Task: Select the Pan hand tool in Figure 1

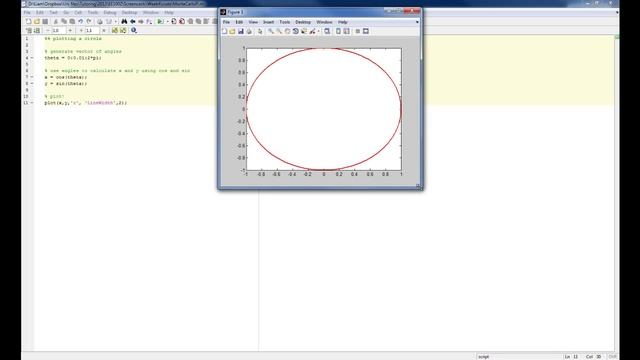Action: tap(287, 31)
